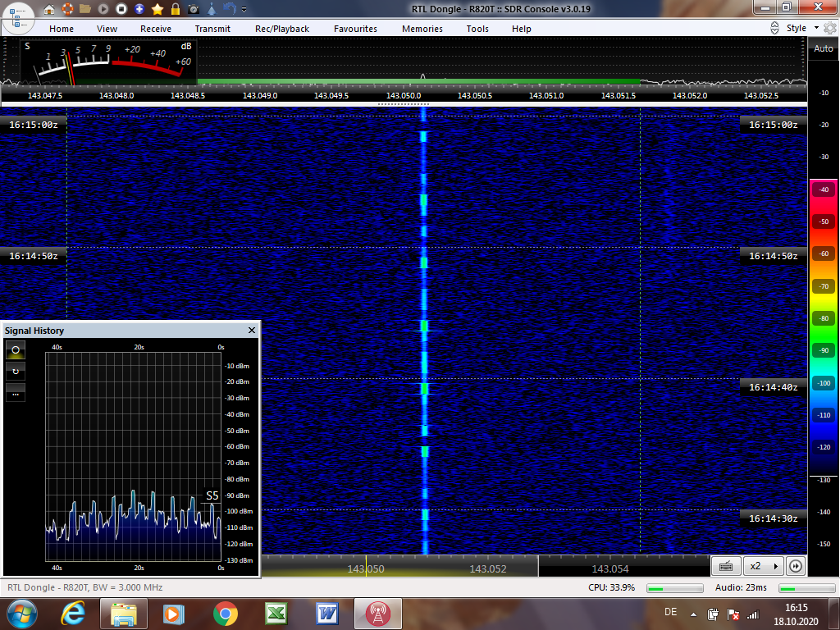840x630 pixels.
Task: Click the blue cone spectrum icon
Action: (x=212, y=9)
